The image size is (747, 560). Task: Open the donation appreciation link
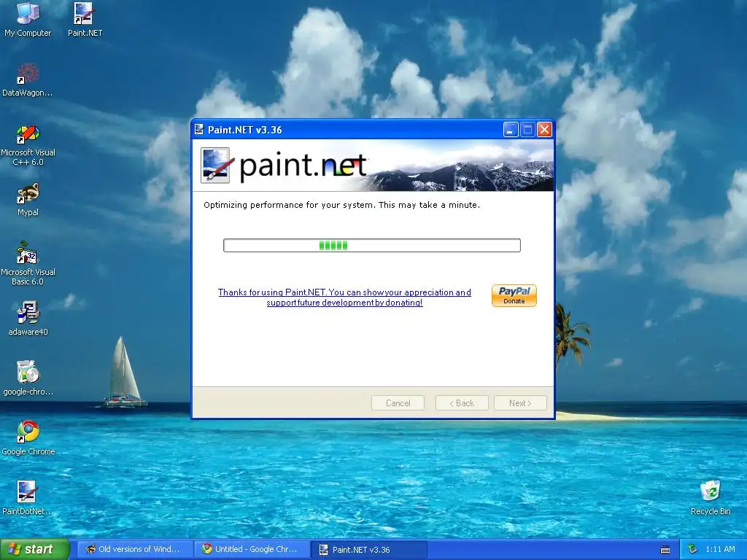point(344,297)
